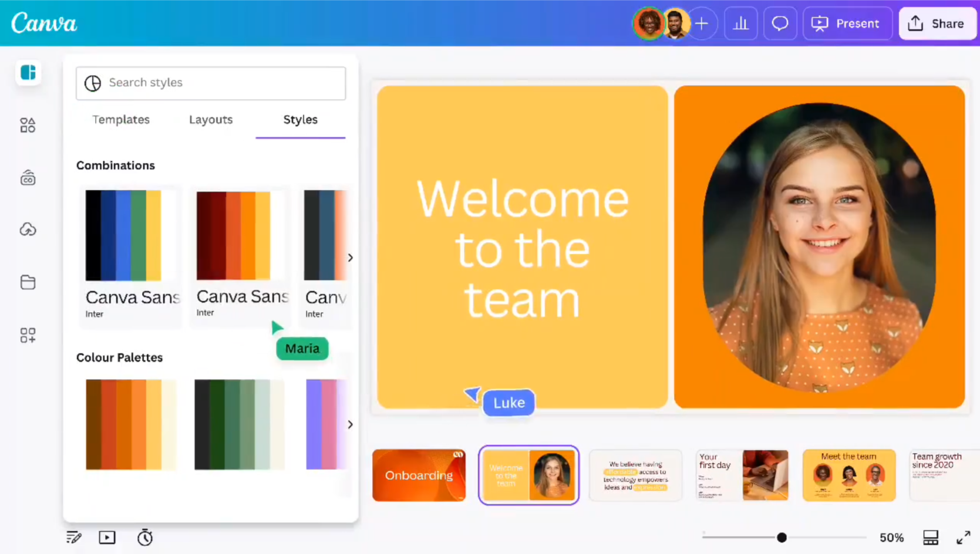Viewport: 980px width, 554px height.
Task: Open the Share menu
Action: 937,23
